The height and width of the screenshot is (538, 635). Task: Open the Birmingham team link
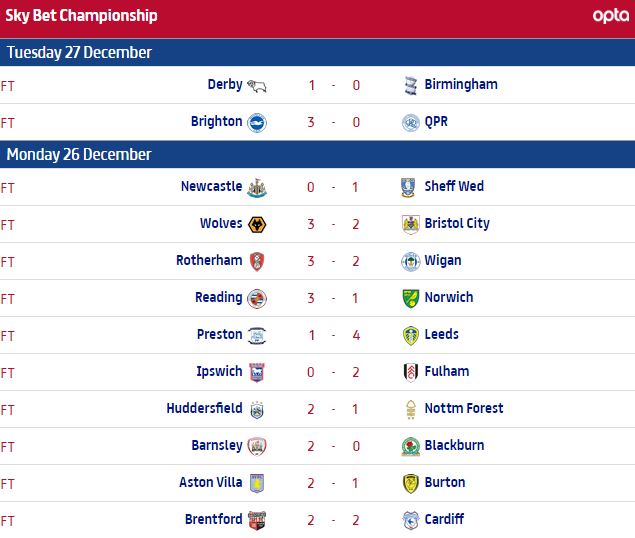tap(460, 85)
